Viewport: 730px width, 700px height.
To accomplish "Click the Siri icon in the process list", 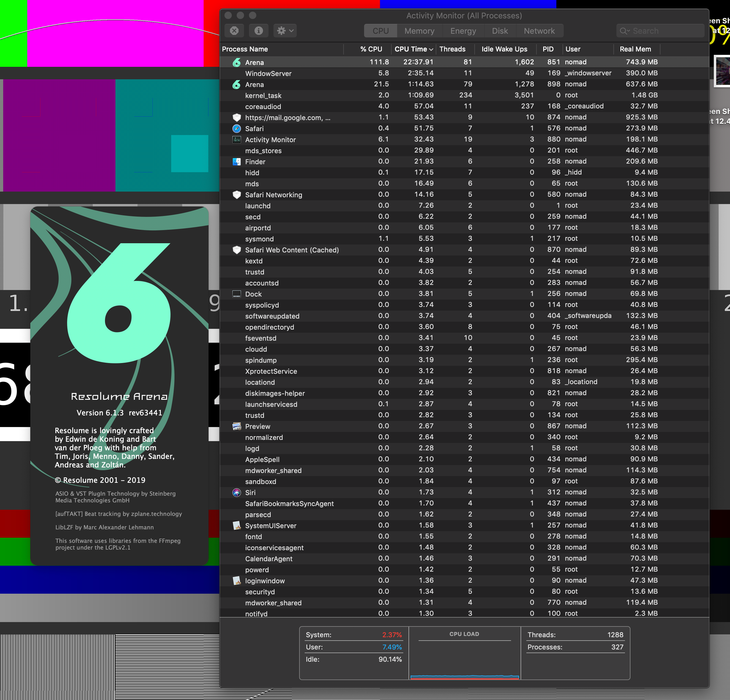I will 236,493.
